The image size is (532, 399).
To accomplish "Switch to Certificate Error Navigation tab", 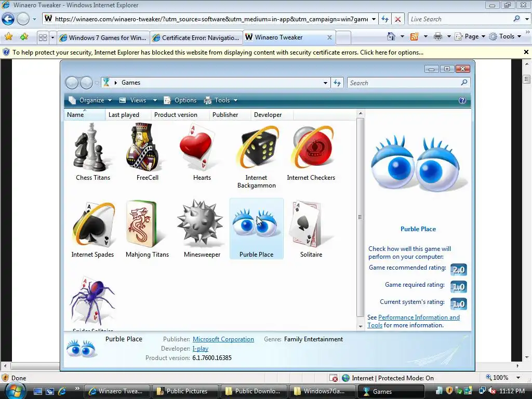I will 196,37.
